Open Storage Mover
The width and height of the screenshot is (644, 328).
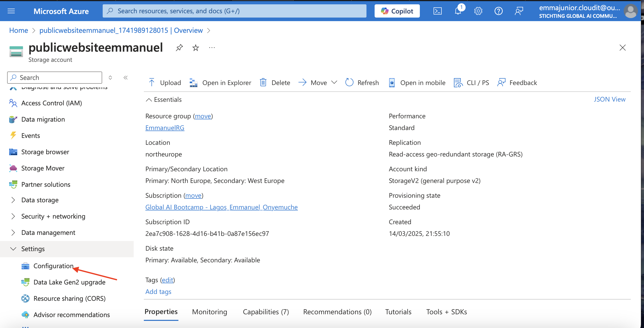[x=43, y=168]
